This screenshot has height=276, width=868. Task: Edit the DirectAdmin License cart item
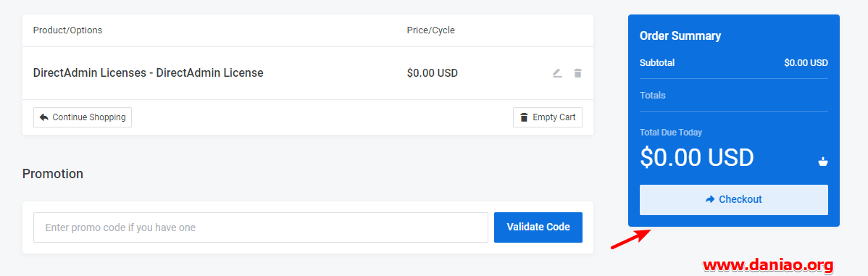coord(557,73)
